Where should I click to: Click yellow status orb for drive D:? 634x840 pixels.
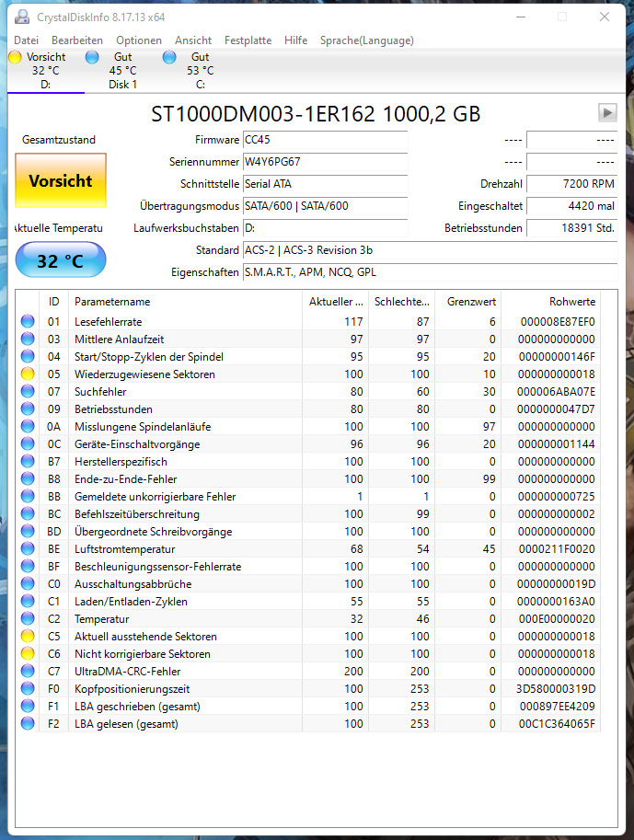pyautogui.click(x=15, y=57)
